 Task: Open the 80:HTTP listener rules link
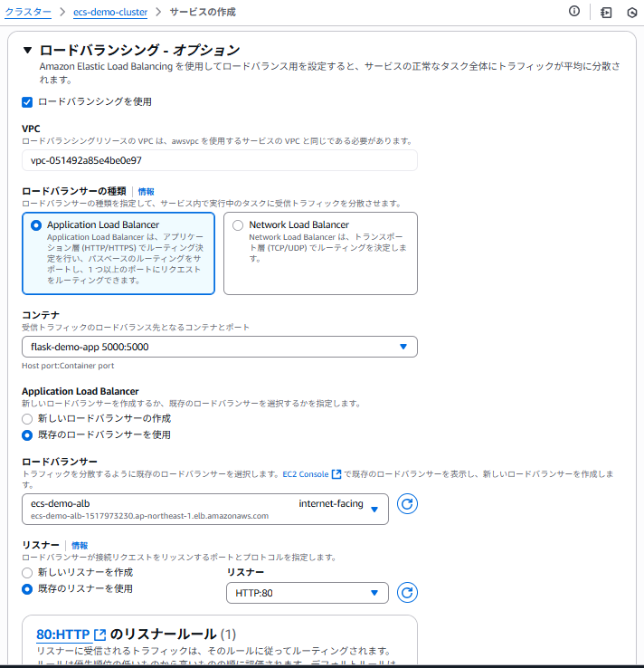(63, 635)
